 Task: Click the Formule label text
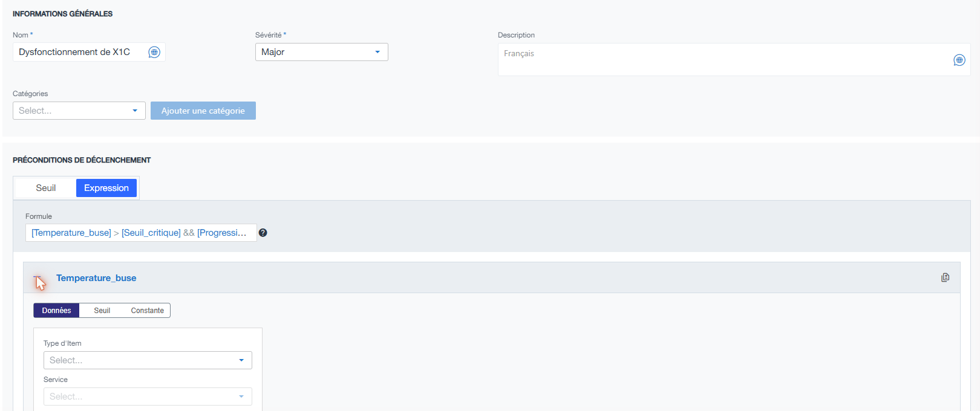click(x=39, y=216)
